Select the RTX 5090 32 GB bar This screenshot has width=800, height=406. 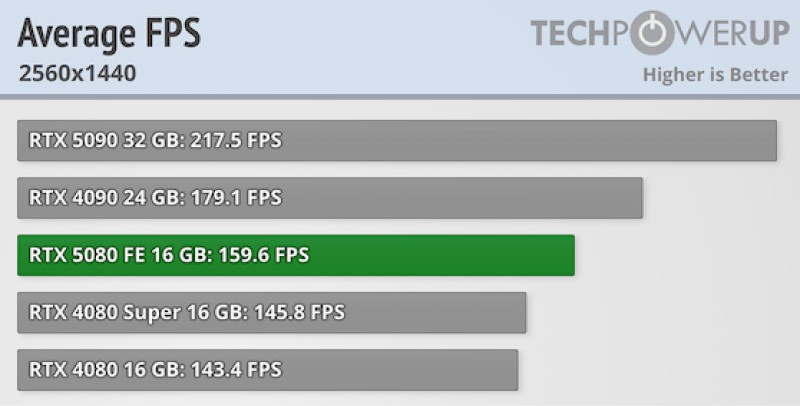click(397, 140)
